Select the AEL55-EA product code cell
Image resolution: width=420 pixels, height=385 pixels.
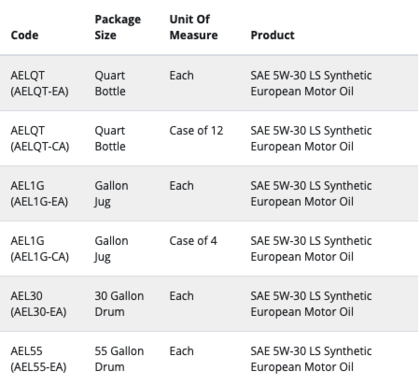[x=39, y=359]
